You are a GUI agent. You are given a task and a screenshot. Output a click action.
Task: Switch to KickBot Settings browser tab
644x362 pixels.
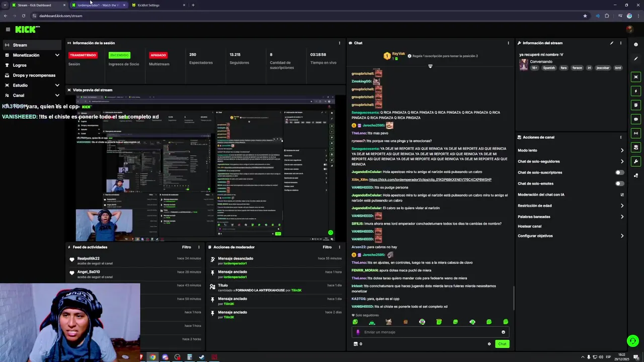(x=158, y=5)
